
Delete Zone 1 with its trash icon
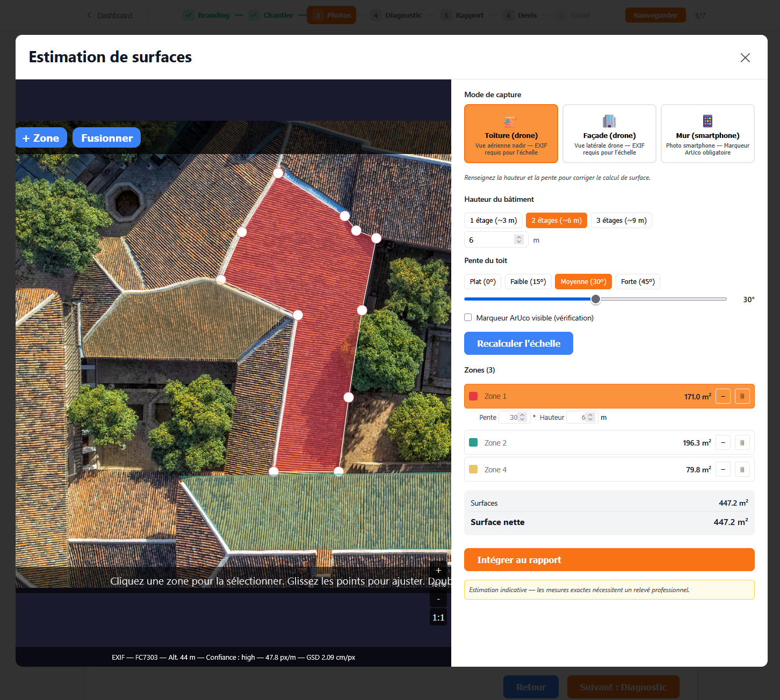coord(742,396)
